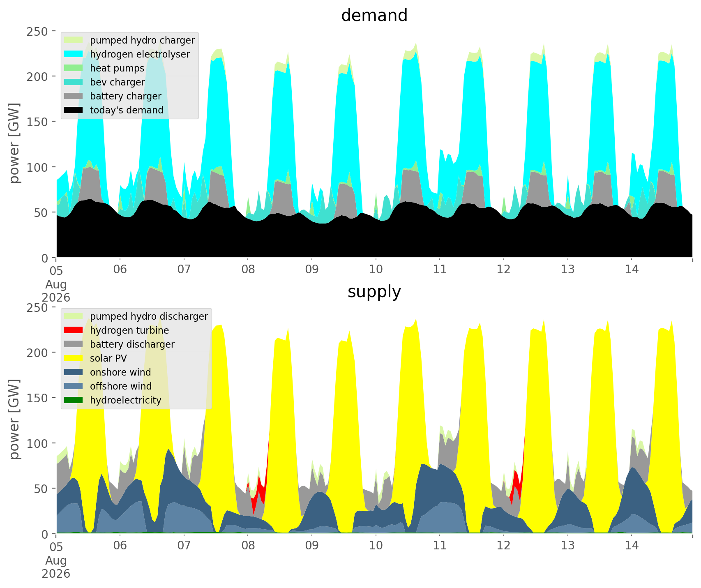Click the "battery discharger" legend label
Image resolution: width=701 pixels, height=588 pixels.
tap(132, 344)
